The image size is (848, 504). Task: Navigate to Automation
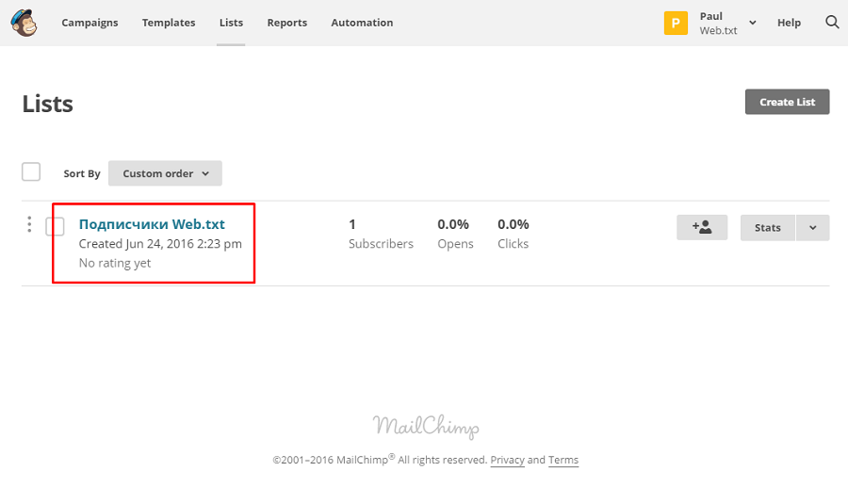pos(362,23)
